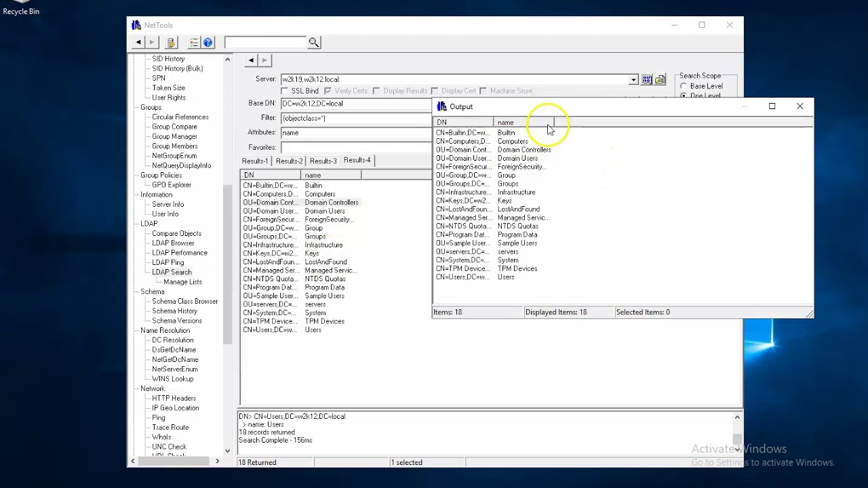
Task: Sort Output window by DN column
Action: (463, 123)
